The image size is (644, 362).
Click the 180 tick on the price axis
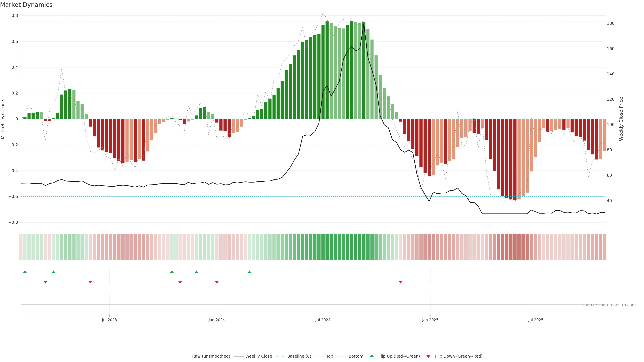coord(610,23)
